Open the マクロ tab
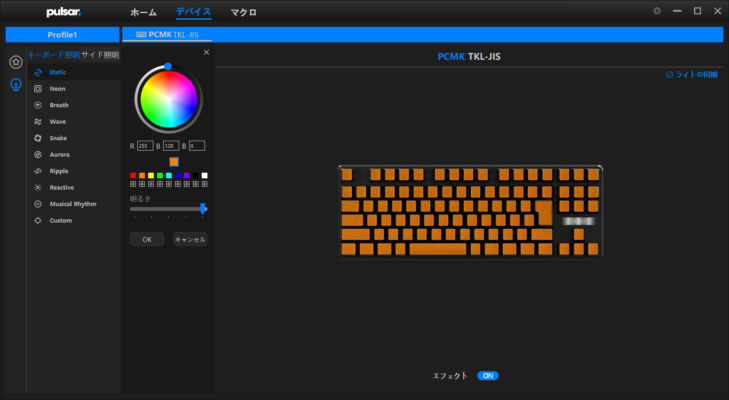The width and height of the screenshot is (729, 400). click(244, 13)
